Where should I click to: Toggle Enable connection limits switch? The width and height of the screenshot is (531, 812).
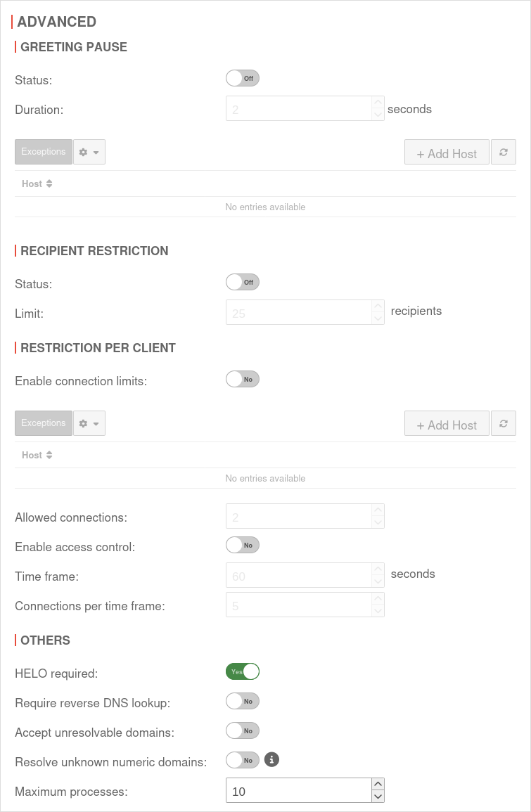tap(243, 379)
